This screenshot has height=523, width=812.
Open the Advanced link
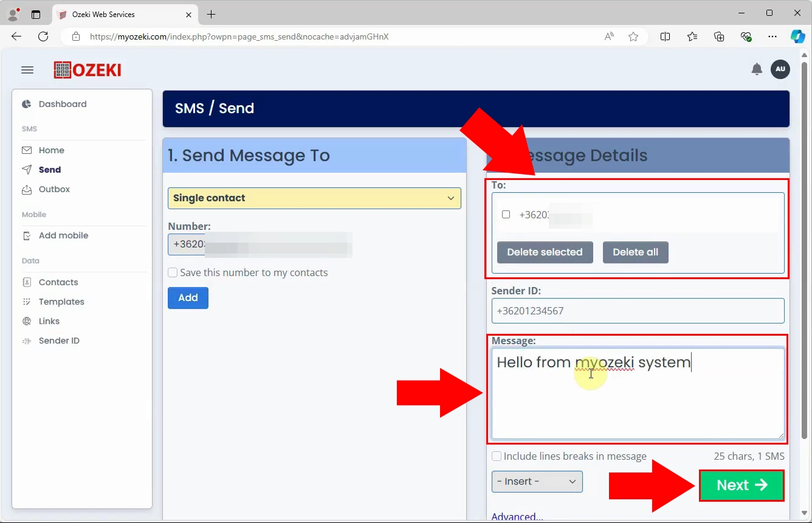tap(517, 517)
